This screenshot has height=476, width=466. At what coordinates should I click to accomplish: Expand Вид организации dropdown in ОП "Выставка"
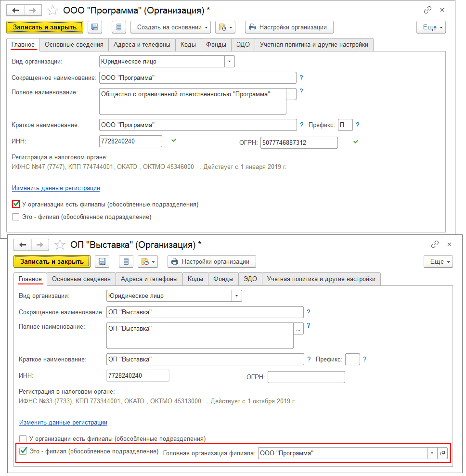(x=237, y=296)
